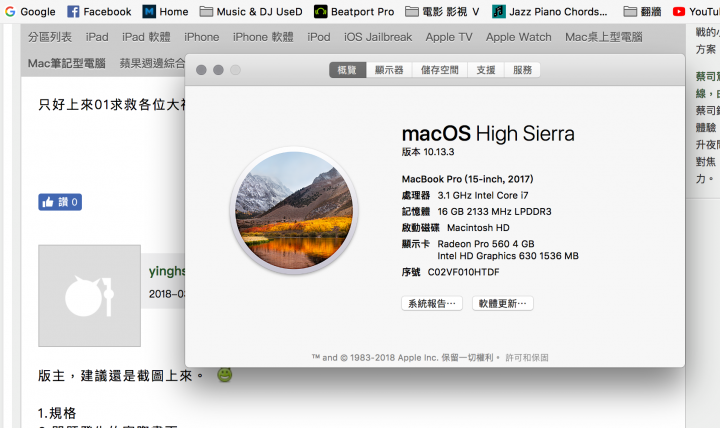Switch to the 概覽 tab
The height and width of the screenshot is (428, 720).
[x=348, y=70]
